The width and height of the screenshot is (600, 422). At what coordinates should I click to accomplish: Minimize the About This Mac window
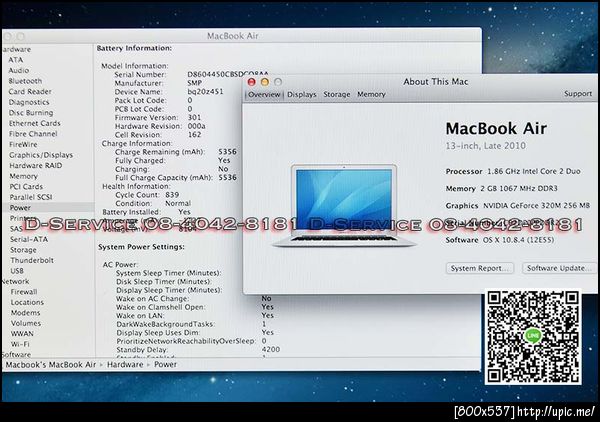pos(265,82)
